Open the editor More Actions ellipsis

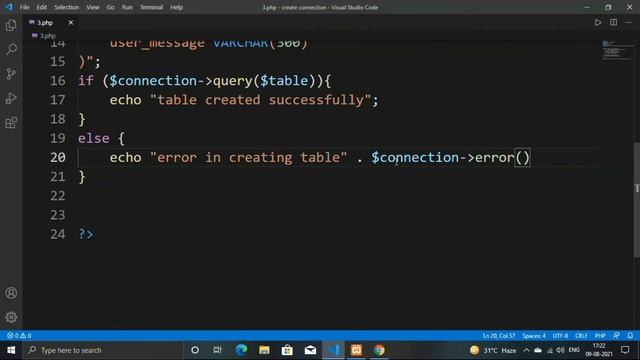click(x=628, y=22)
